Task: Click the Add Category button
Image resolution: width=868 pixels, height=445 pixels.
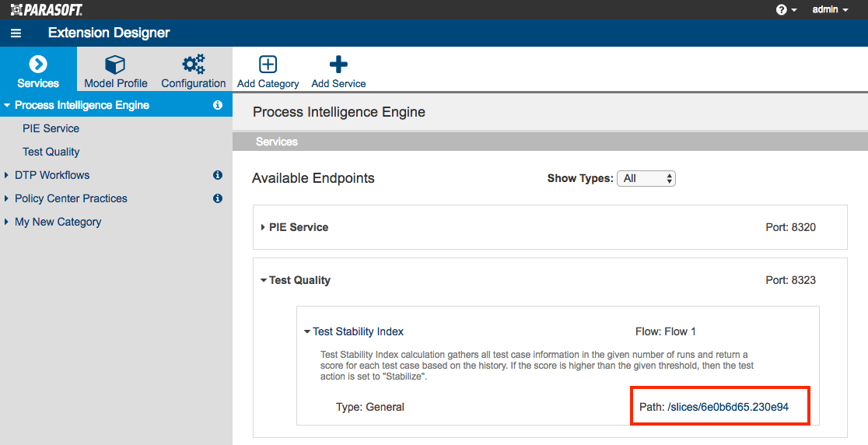Action: pyautogui.click(x=268, y=72)
